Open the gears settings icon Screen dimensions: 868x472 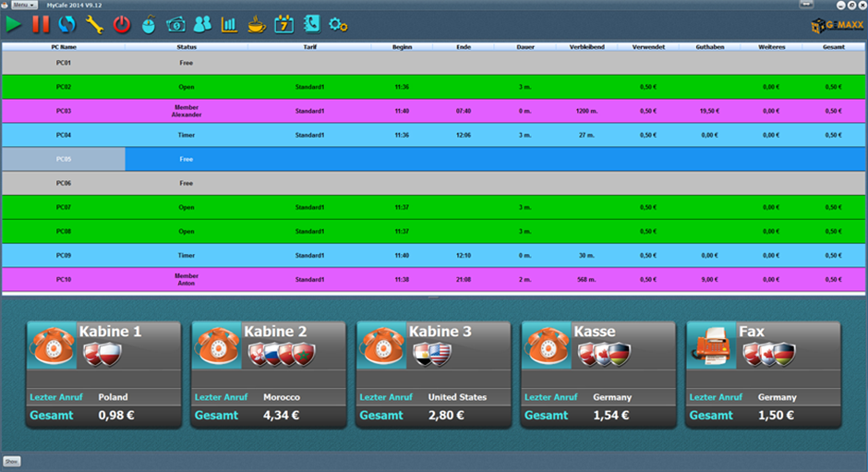click(338, 25)
